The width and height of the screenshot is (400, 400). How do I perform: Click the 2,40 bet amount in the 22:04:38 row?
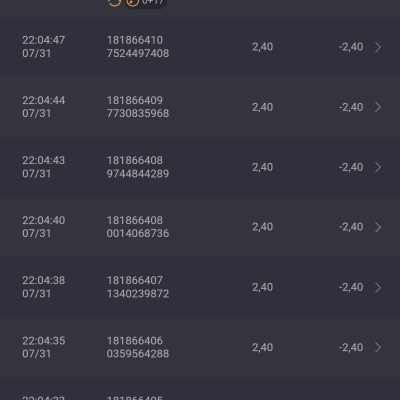(x=263, y=287)
